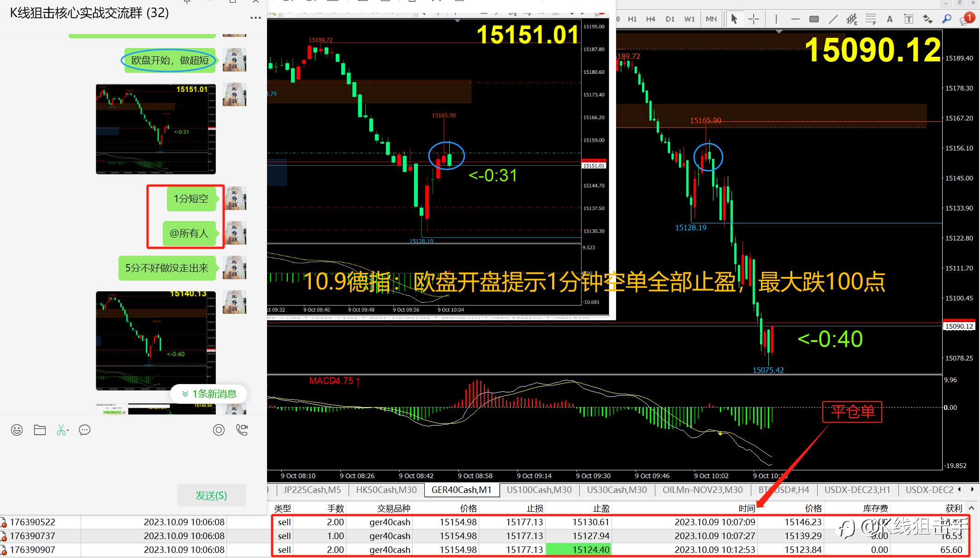Screen dimensions: 980x558
Task: Click the order icon for ticket 176390522
Action: pos(4,522)
